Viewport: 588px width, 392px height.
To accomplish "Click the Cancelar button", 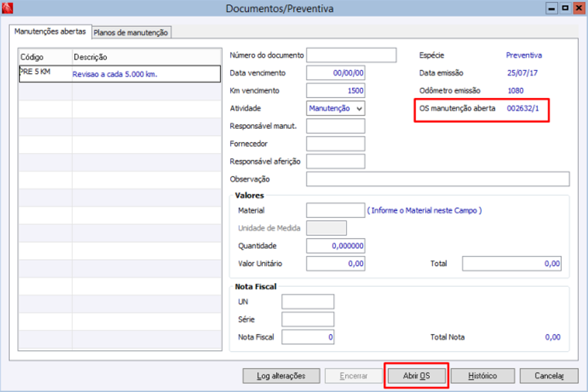I will (x=549, y=376).
